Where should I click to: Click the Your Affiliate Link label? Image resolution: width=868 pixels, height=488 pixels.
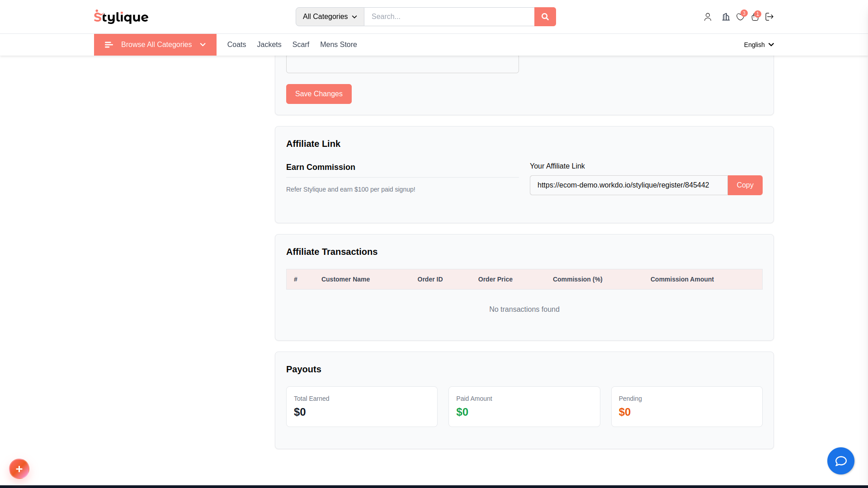coord(557,166)
